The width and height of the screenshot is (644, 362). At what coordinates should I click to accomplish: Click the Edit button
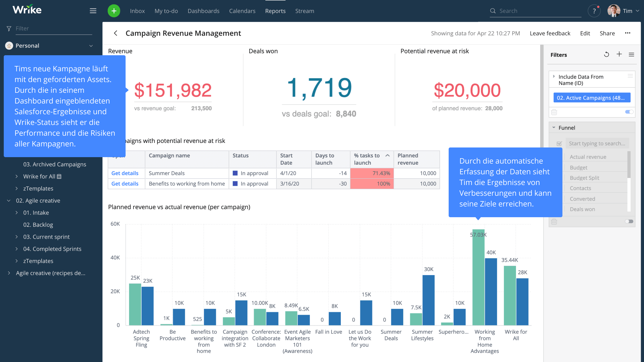tap(585, 33)
